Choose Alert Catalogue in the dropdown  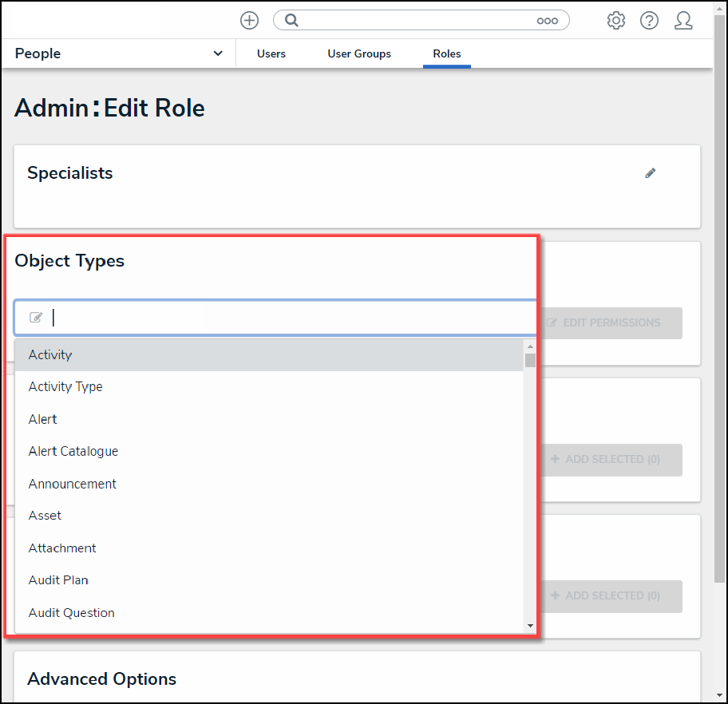click(x=73, y=452)
